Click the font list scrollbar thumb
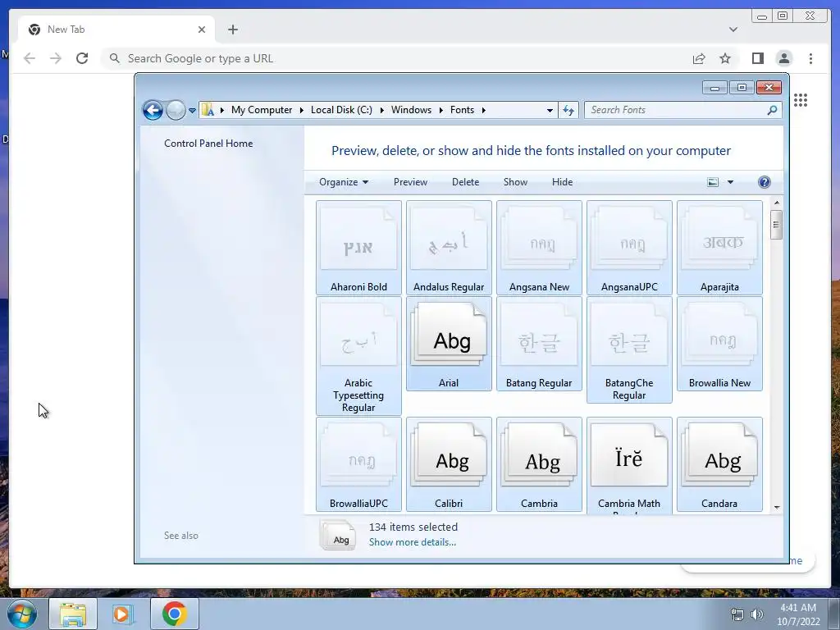 coord(776,225)
